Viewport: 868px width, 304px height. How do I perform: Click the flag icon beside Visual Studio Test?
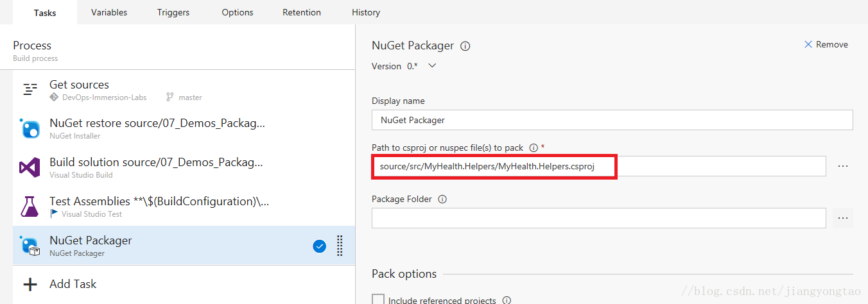[54, 214]
